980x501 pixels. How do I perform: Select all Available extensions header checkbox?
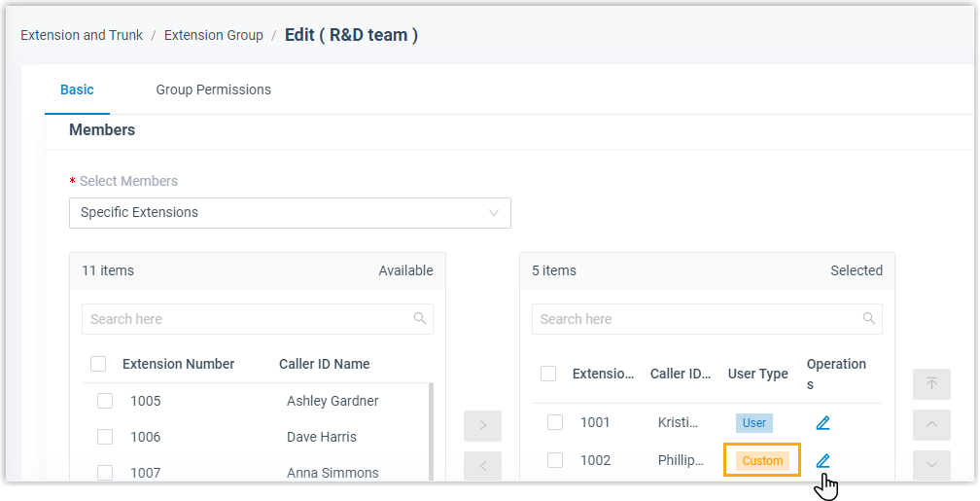[x=98, y=364]
